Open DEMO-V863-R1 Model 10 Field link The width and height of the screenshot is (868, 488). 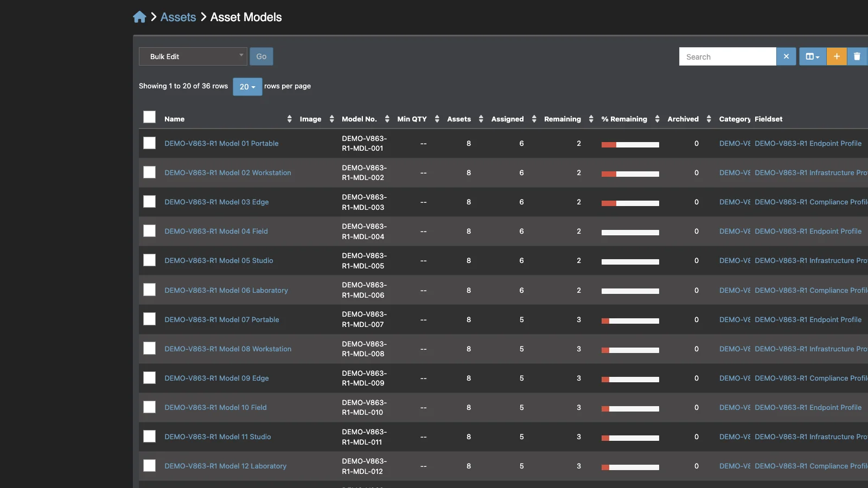tap(215, 407)
